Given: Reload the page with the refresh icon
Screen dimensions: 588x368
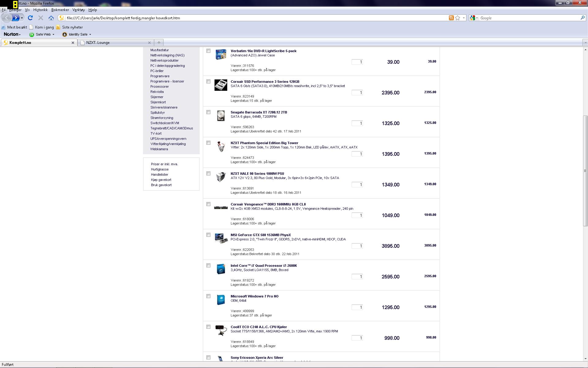Looking at the screenshot, I should coord(30,18).
